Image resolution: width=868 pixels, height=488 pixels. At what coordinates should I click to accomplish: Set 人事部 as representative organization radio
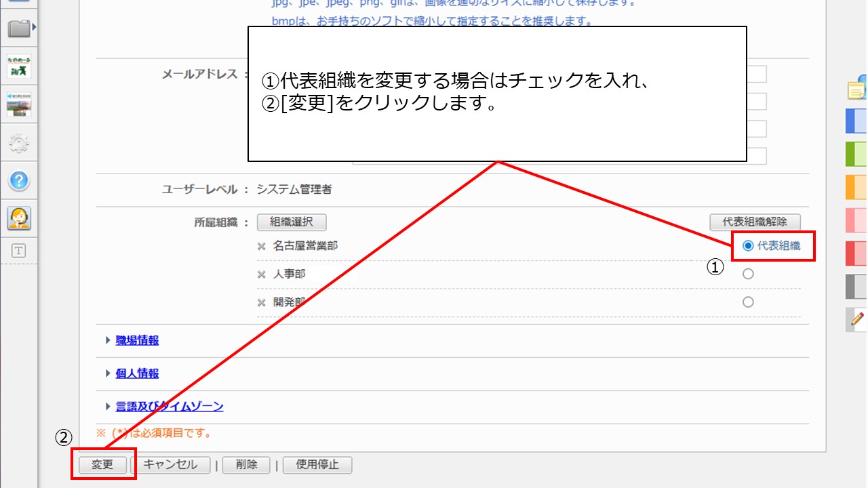point(748,274)
